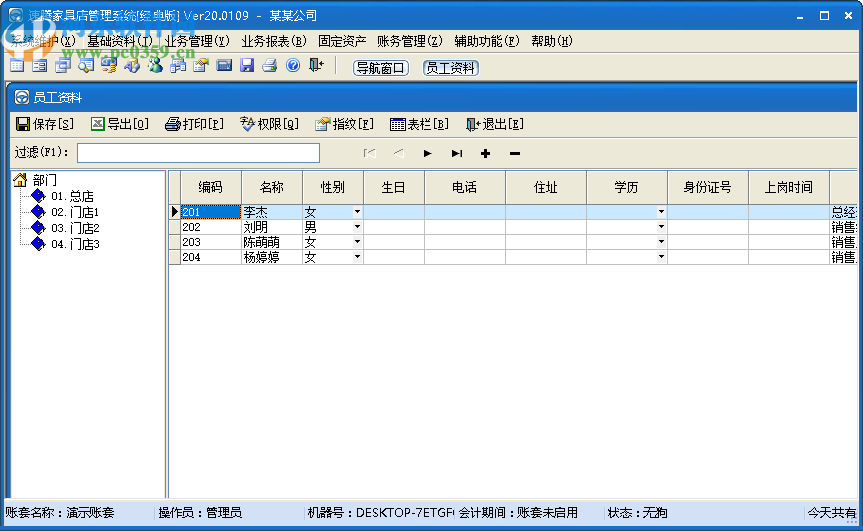863x531 pixels.
Task: Delete record with minus button
Action: click(515, 154)
